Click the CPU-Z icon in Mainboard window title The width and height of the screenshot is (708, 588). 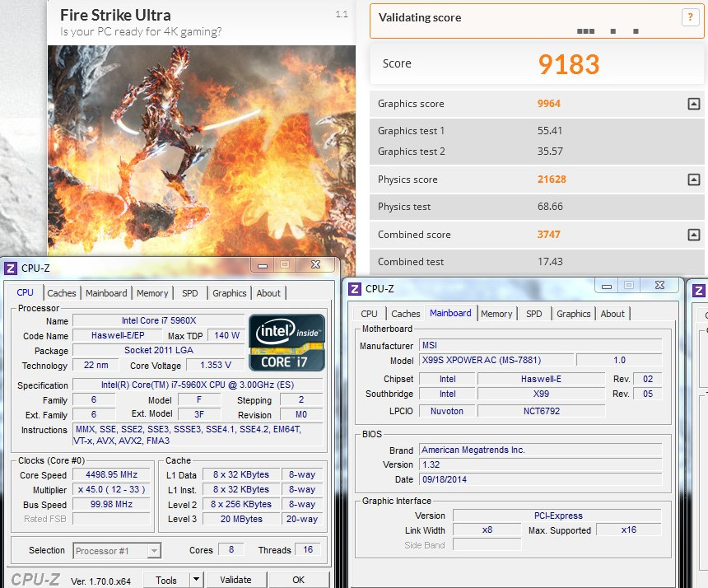pyautogui.click(x=355, y=288)
